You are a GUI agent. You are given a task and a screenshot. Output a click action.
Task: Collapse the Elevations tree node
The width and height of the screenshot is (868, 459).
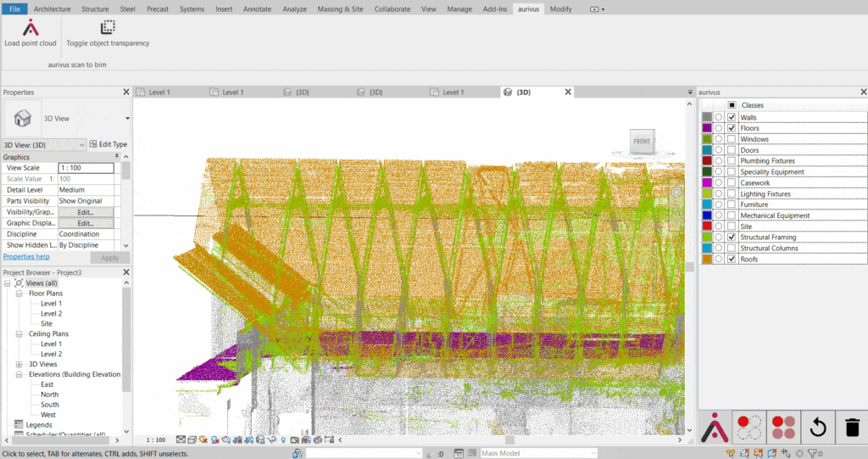(x=19, y=374)
